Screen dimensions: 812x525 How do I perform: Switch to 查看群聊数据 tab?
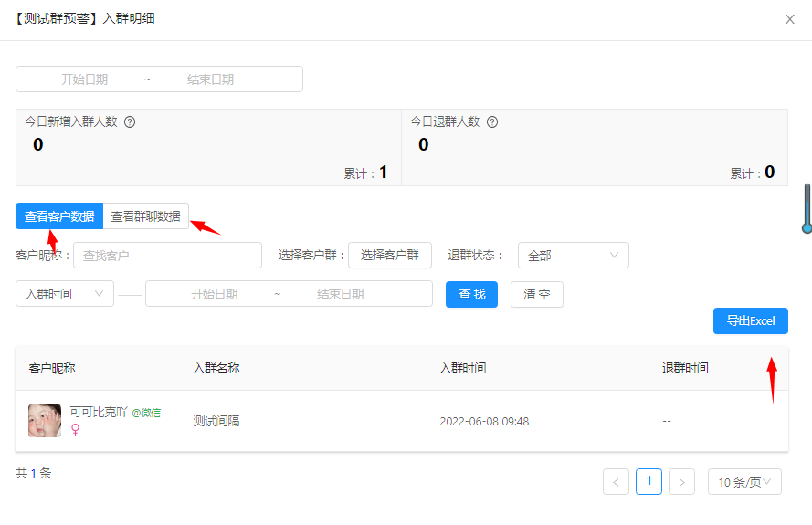[x=145, y=215]
